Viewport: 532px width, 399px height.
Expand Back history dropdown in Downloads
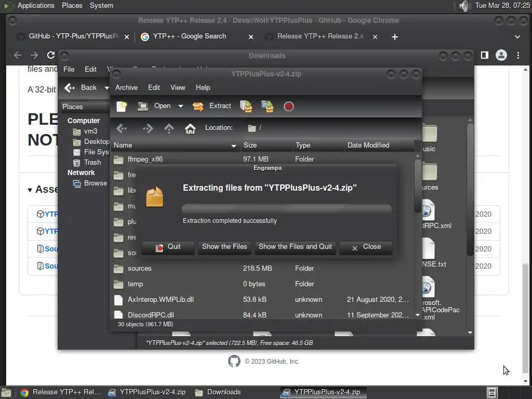(107, 88)
